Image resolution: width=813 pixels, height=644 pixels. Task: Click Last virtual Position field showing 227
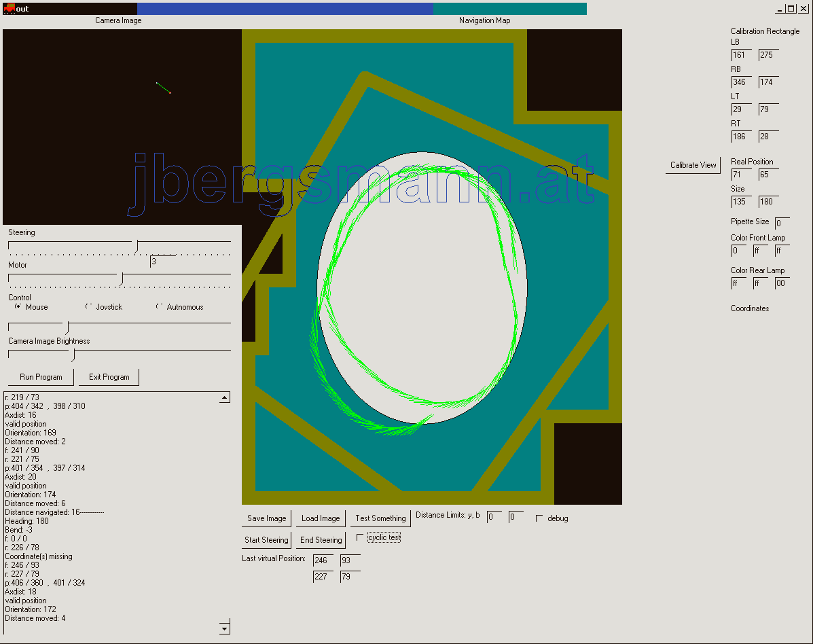323,577
